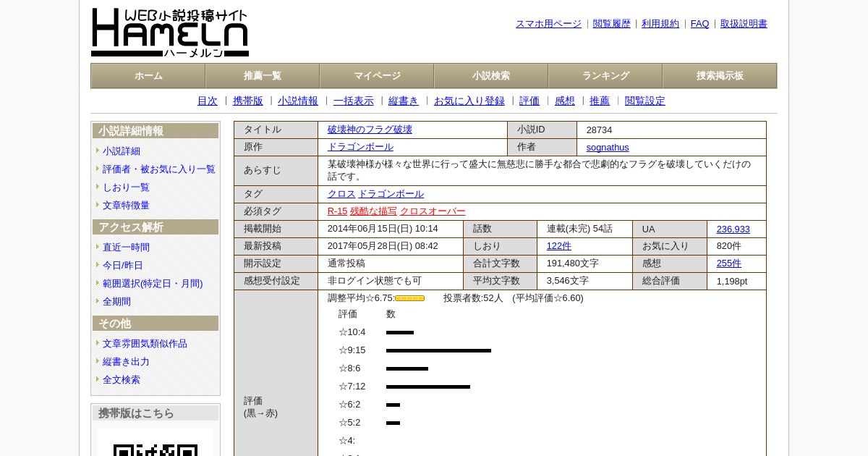Click the yellow rating average bar
868x456 pixels.
[x=409, y=298]
